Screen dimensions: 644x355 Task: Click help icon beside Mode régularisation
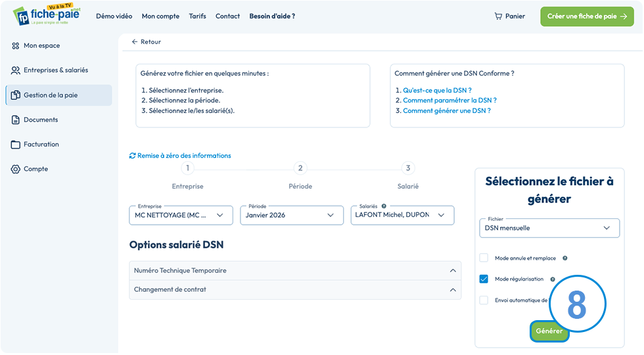(553, 279)
